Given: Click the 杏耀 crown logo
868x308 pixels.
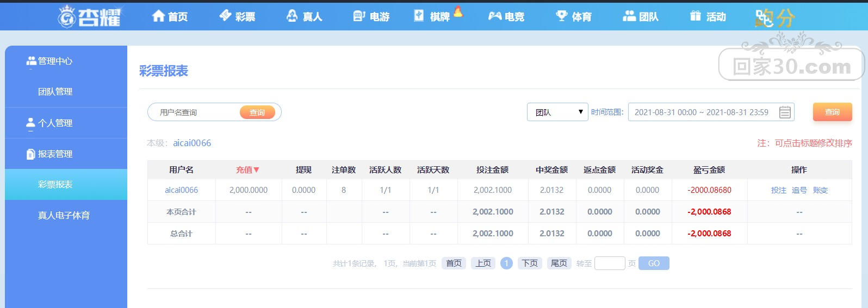Looking at the screenshot, I should (90, 16).
